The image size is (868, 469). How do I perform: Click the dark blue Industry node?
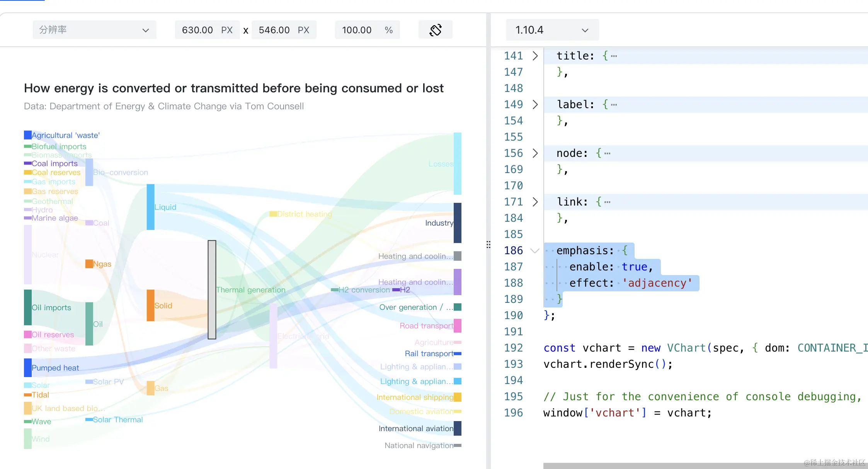click(x=458, y=223)
